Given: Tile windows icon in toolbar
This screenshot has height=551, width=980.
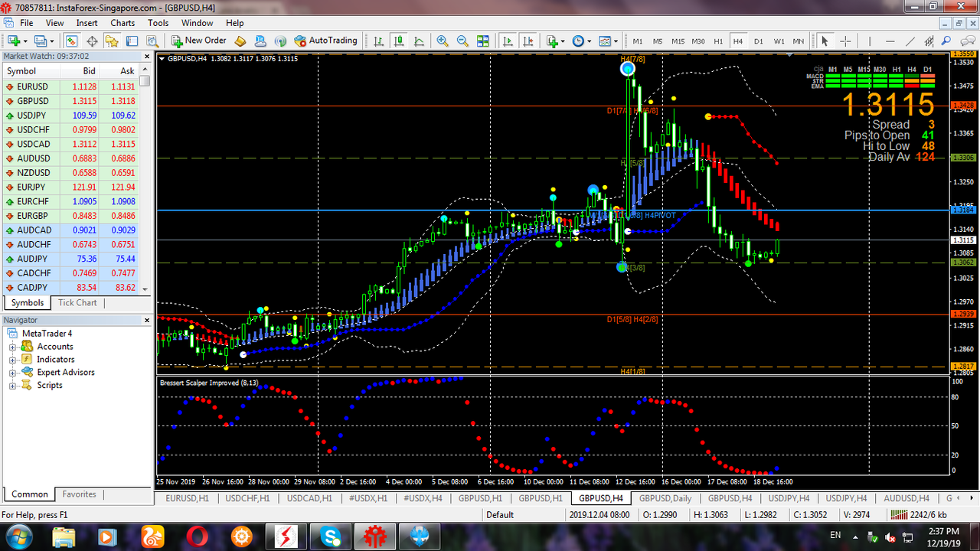Looking at the screenshot, I should click(x=483, y=41).
